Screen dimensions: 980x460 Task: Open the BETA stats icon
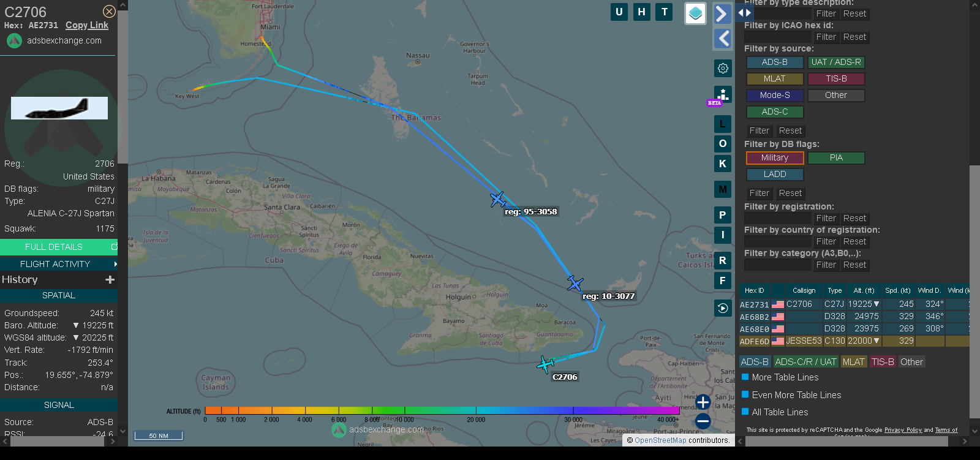coord(722,95)
